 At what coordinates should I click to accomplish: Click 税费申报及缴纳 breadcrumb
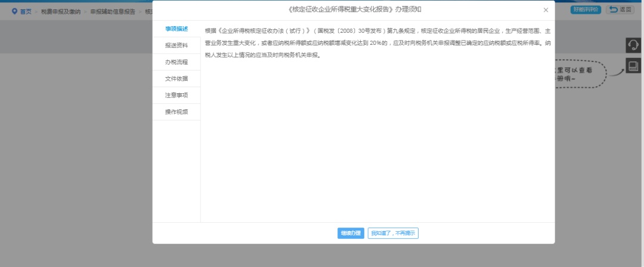pos(61,11)
